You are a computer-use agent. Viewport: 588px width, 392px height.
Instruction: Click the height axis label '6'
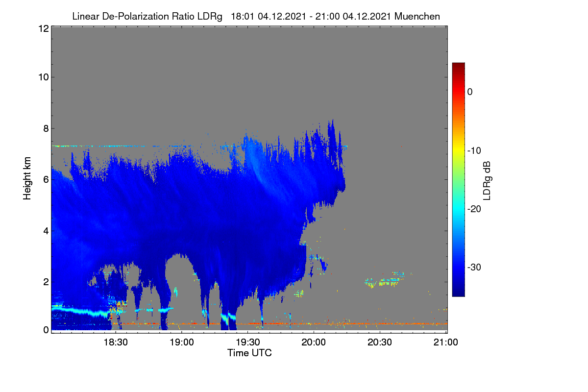click(x=46, y=179)
